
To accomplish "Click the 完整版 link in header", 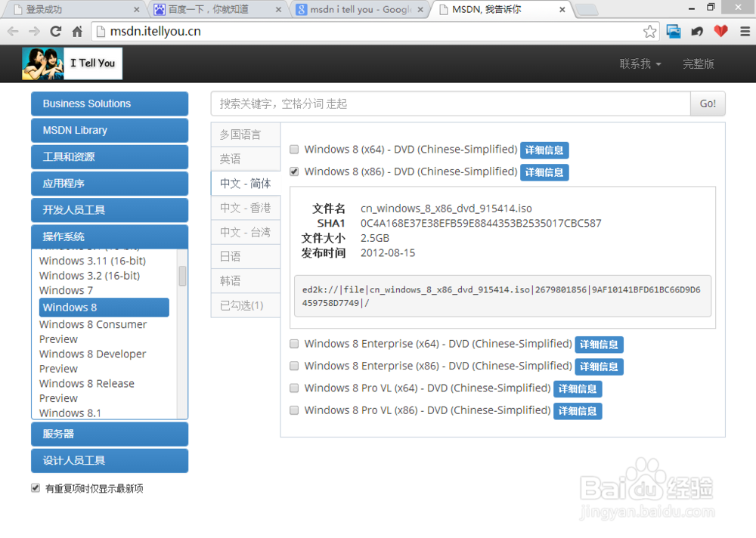I will [698, 63].
